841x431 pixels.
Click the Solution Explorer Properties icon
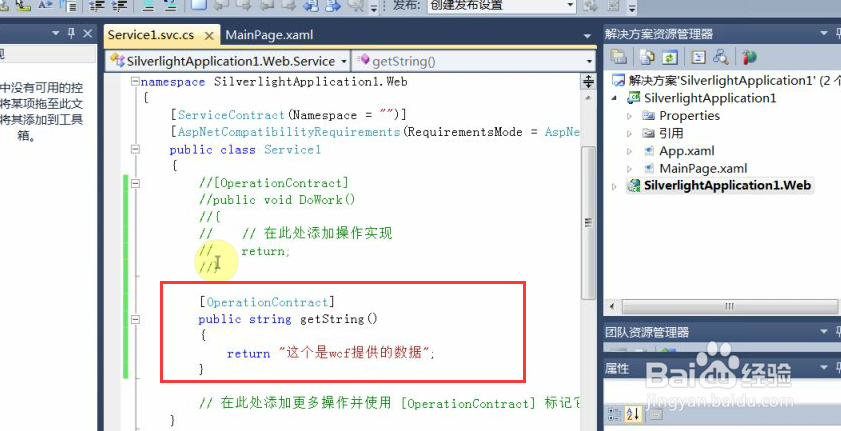[619, 57]
